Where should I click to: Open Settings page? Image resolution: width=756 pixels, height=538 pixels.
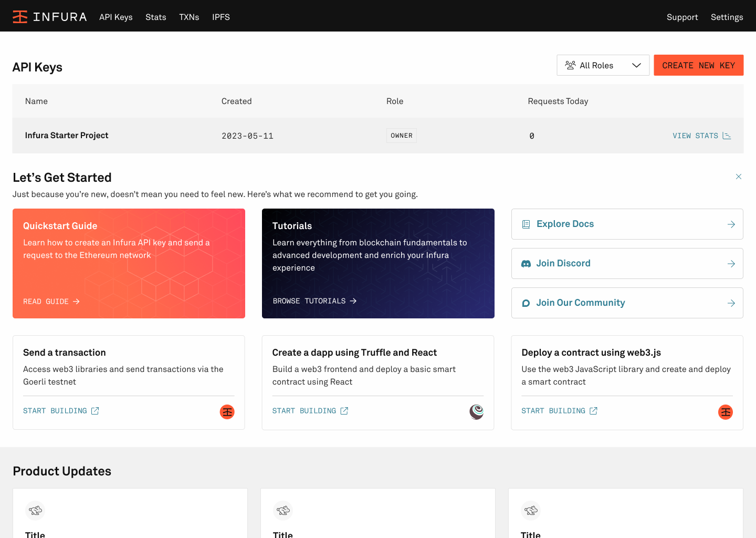click(727, 17)
